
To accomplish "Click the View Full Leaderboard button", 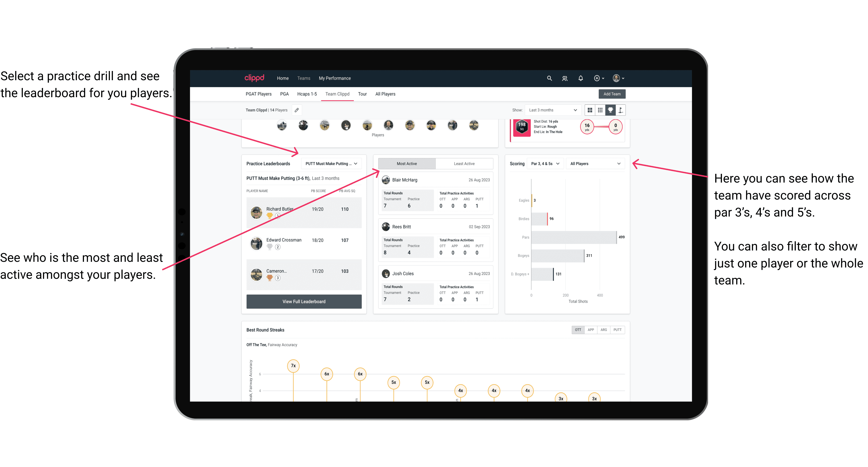I will [x=304, y=301].
